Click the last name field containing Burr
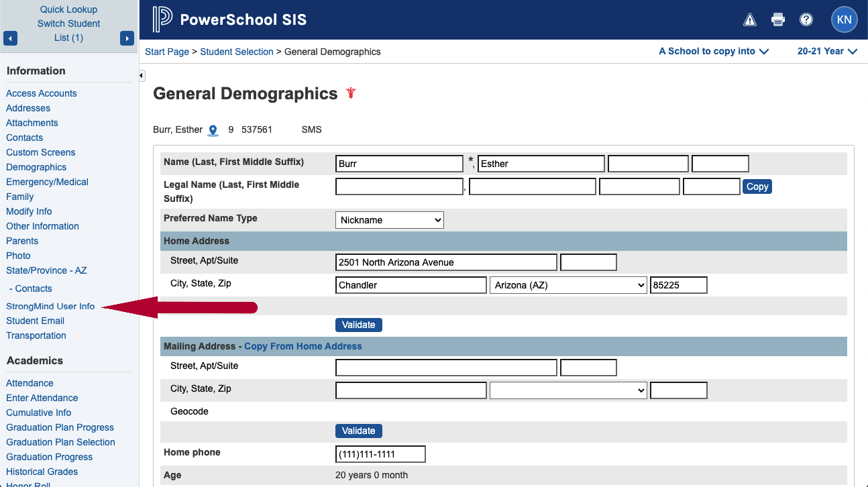The height and width of the screenshot is (487, 868). [x=399, y=164]
